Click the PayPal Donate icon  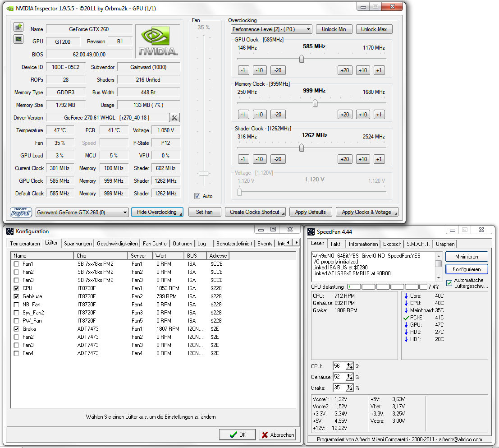[21, 212]
